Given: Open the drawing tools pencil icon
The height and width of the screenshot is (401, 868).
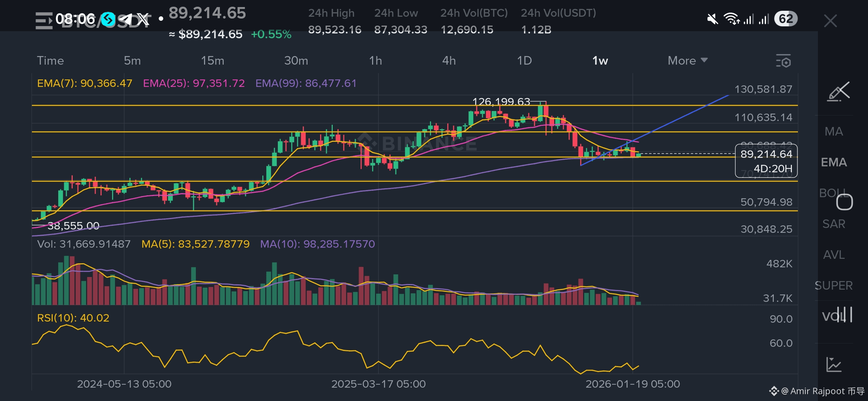Looking at the screenshot, I should pos(838,92).
